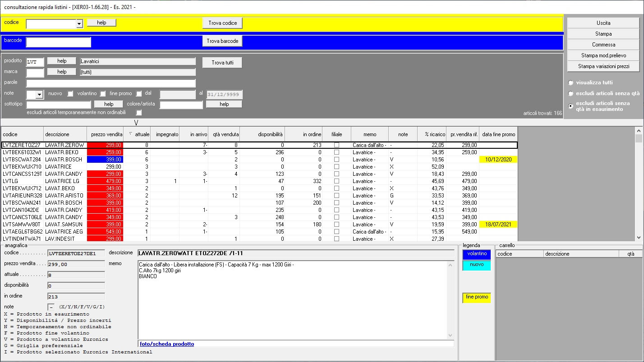
Task: Sort by the data fine promo column header
Action: 498,134
